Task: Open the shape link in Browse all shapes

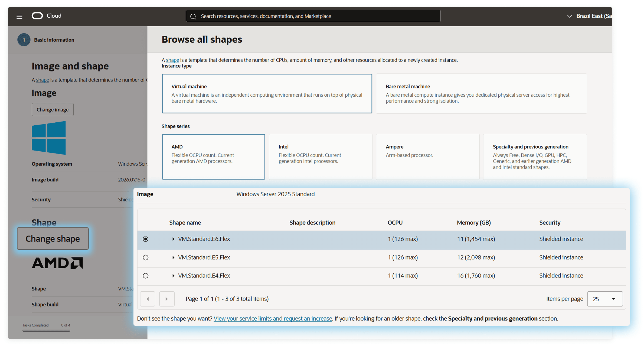Action: (x=172, y=60)
